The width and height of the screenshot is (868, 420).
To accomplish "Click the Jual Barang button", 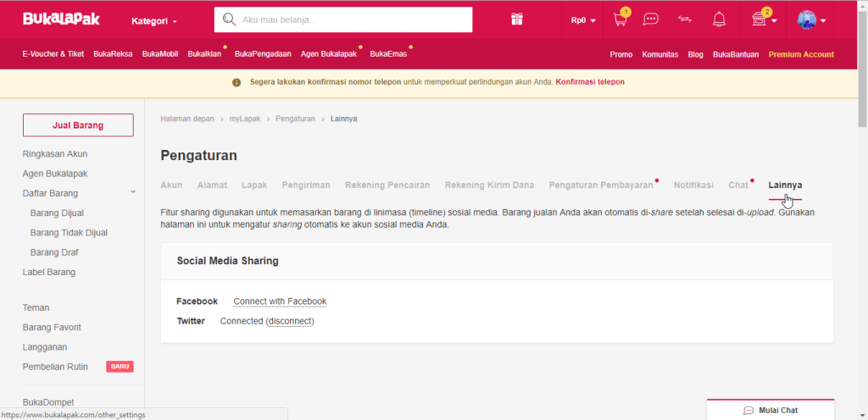I will pyautogui.click(x=78, y=124).
